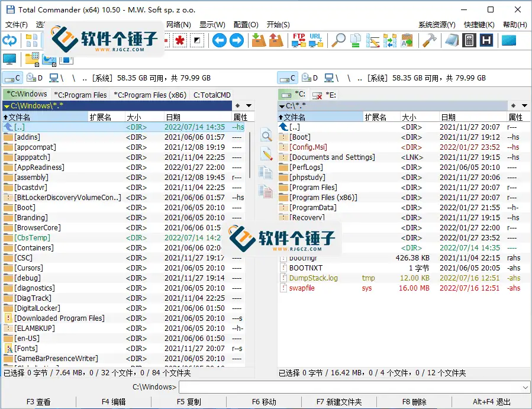Select swapfile row in right panel
The image size is (532, 409).
404,288
